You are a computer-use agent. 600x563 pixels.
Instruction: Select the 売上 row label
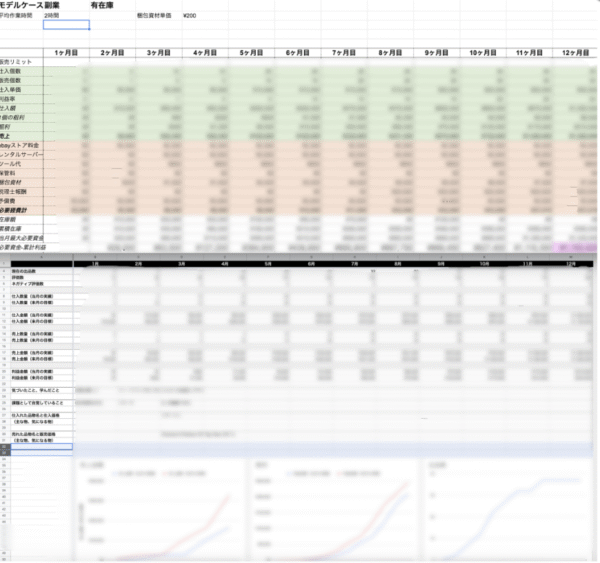point(8,136)
